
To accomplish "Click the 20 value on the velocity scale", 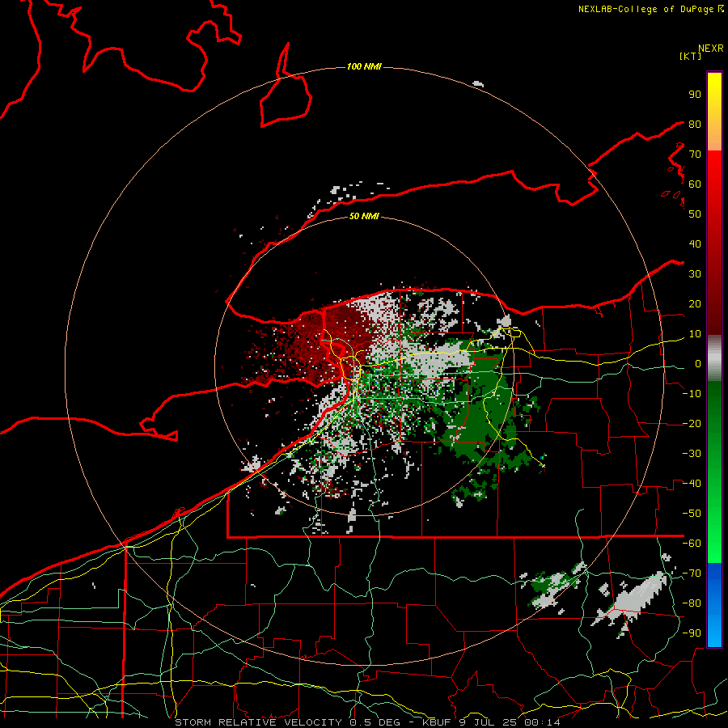I will (695, 303).
